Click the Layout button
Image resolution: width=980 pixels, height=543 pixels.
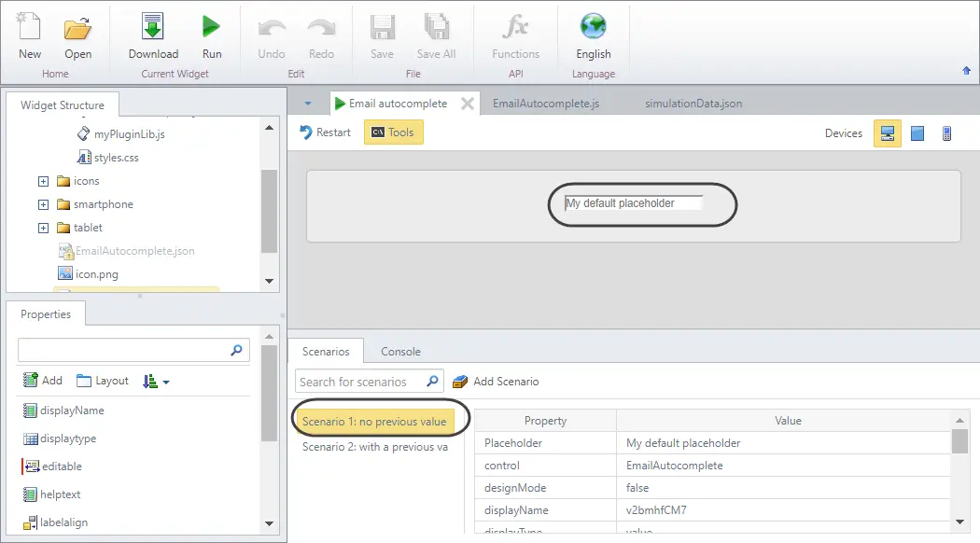click(x=103, y=381)
